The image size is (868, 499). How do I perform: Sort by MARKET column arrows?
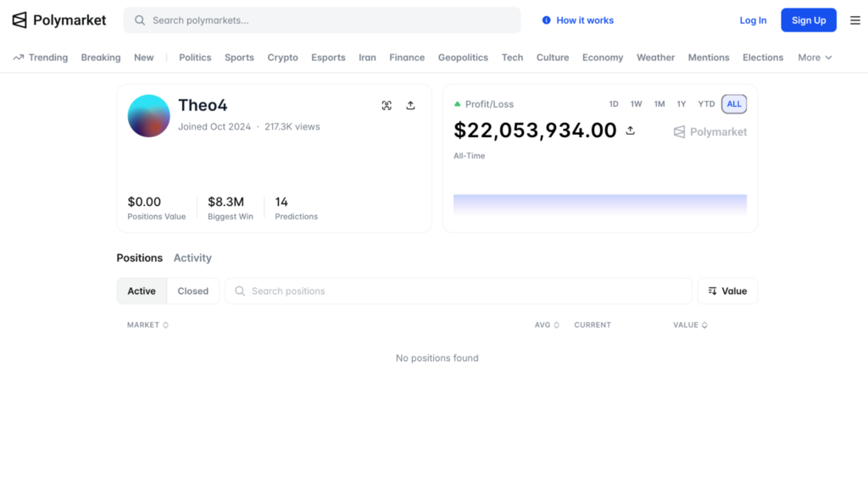point(165,325)
